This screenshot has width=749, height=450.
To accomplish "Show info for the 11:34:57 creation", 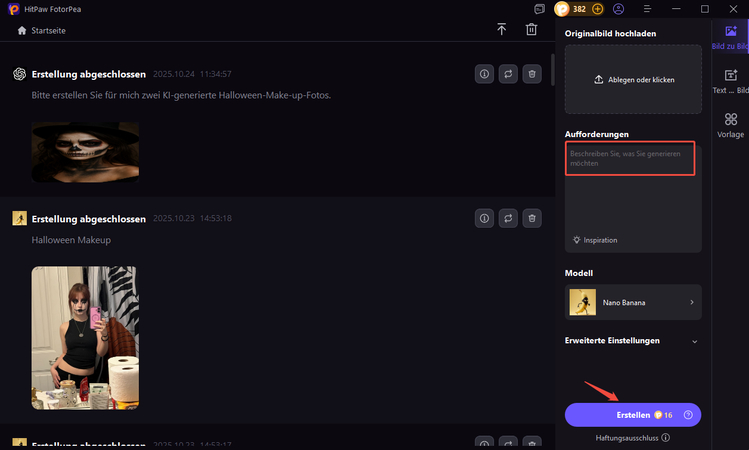I will tap(484, 74).
